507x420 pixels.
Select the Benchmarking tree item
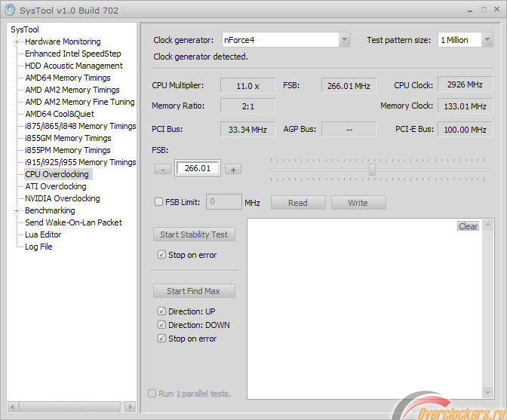coord(50,210)
